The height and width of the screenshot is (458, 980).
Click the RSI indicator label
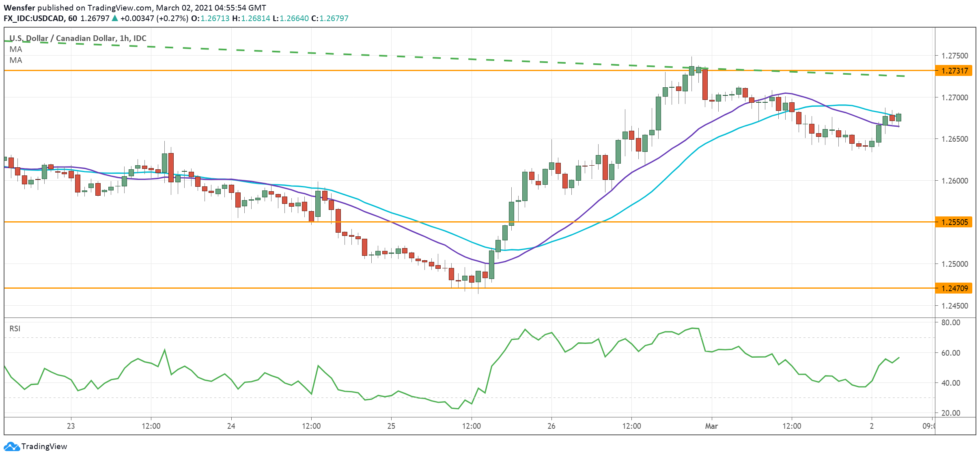[x=15, y=328]
